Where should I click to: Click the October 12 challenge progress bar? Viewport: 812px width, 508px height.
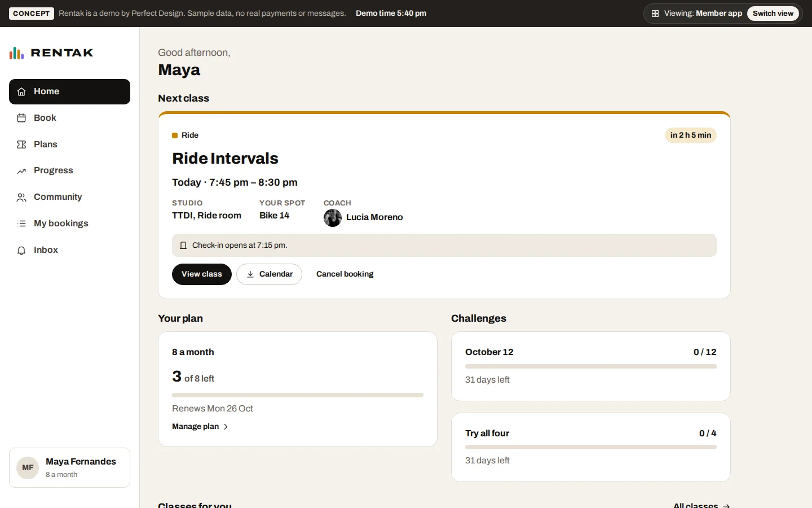coord(591,366)
